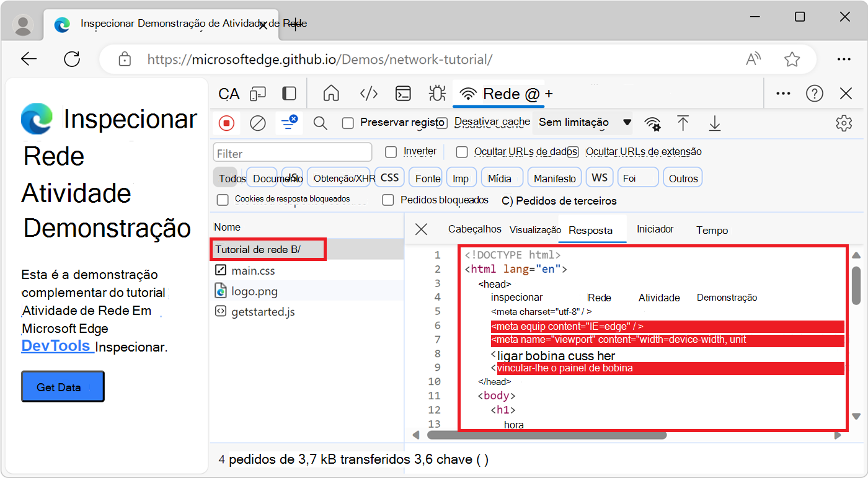
Task: Open the Console tool icon
Action: coord(404,94)
